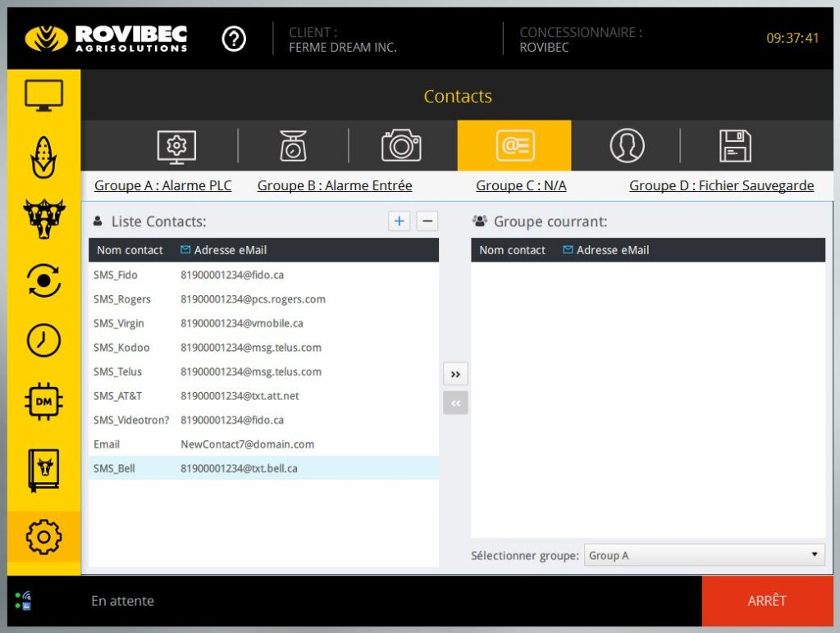Select the SMS_Fido contact row
840x633 pixels.
[x=263, y=275]
